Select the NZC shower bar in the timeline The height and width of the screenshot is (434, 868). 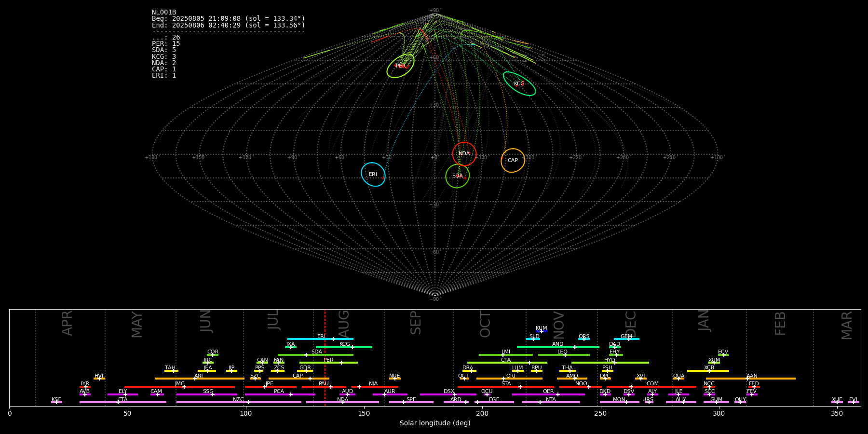(239, 402)
